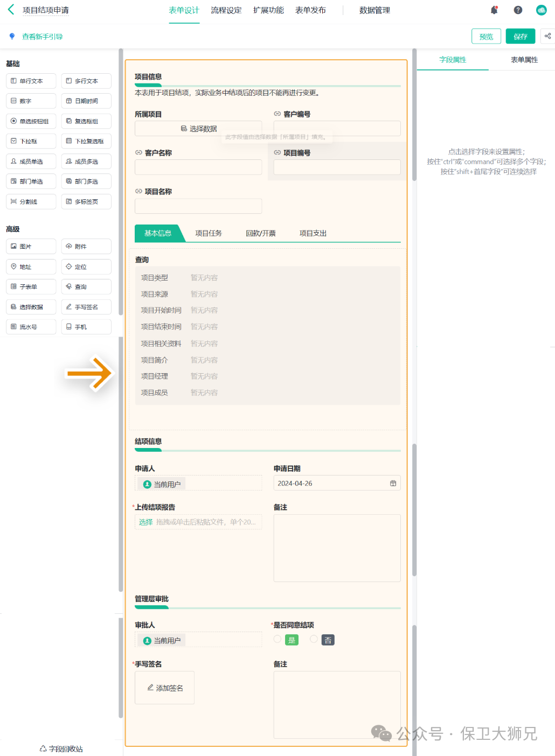
Task: Click the back arrow beside 项目结项申请
Action: pyautogui.click(x=11, y=10)
